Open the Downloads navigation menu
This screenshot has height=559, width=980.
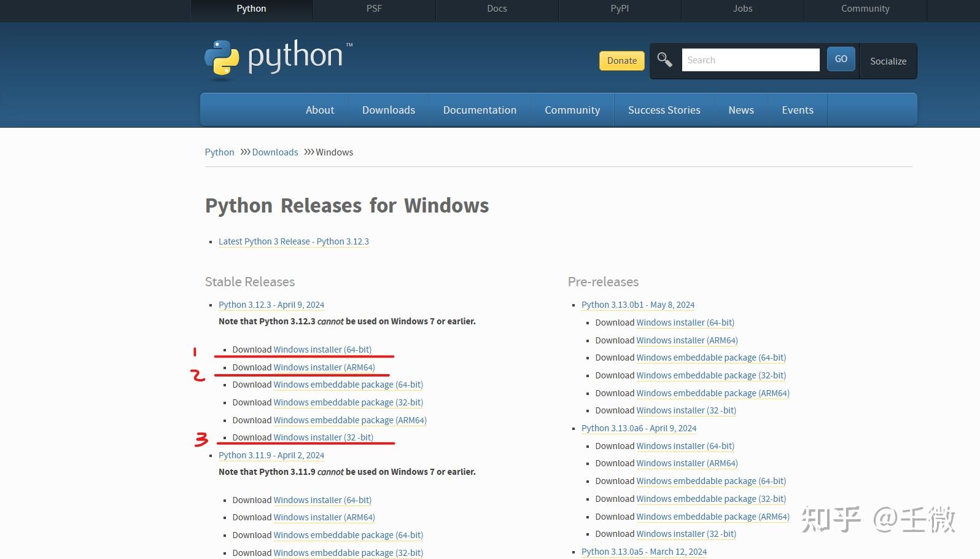coord(388,110)
